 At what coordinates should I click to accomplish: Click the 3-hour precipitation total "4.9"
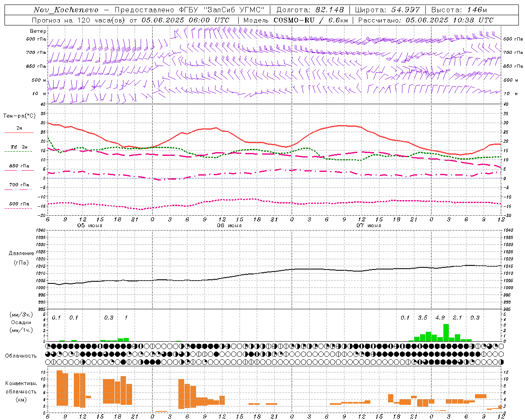pos(440,317)
